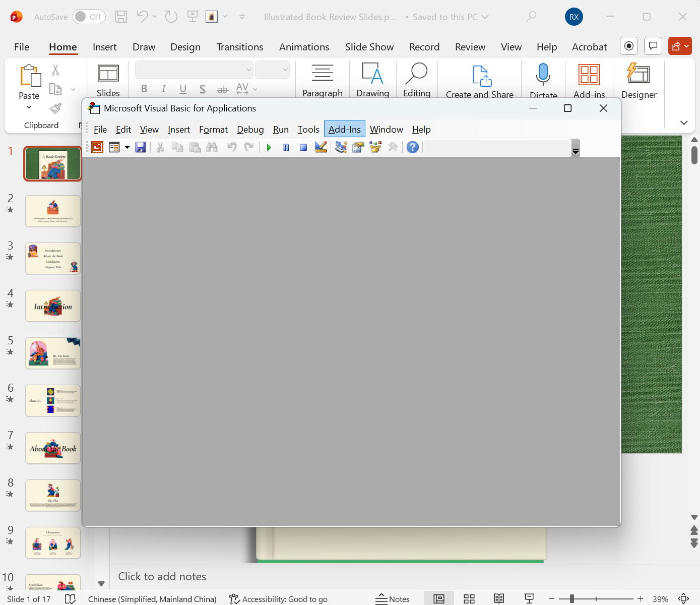Open the Debug menu in the VBA editor
This screenshot has height=605, width=700.
pyautogui.click(x=250, y=129)
